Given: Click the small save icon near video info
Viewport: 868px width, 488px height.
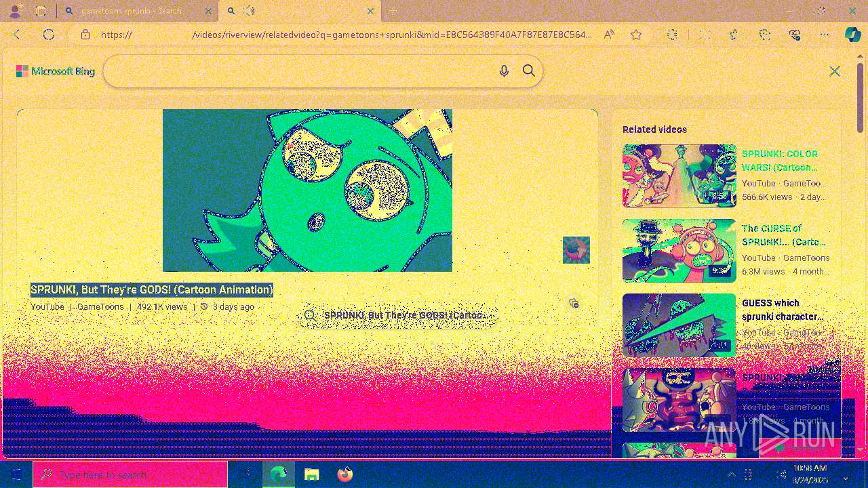Looking at the screenshot, I should 574,303.
